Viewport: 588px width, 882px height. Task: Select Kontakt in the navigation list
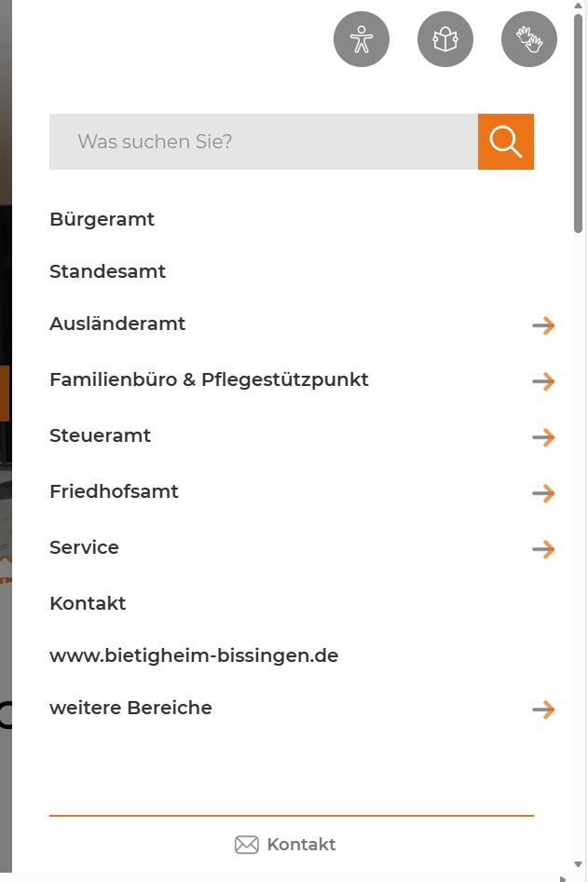click(88, 603)
